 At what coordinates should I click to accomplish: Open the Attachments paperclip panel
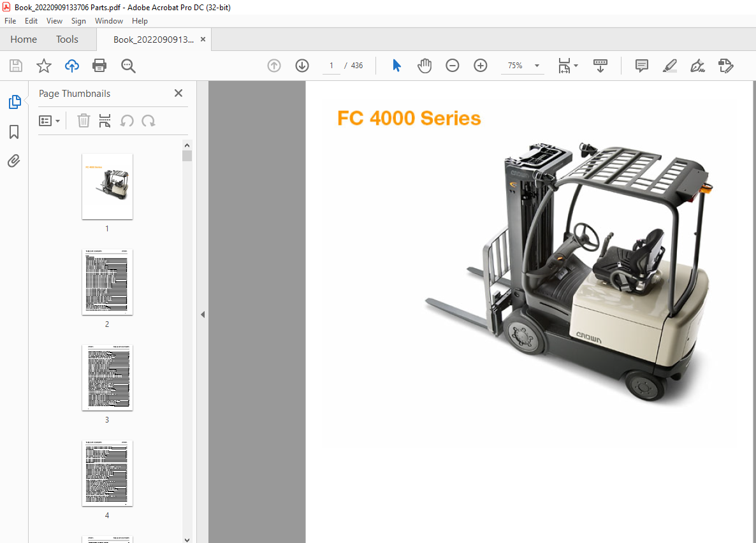click(x=14, y=161)
